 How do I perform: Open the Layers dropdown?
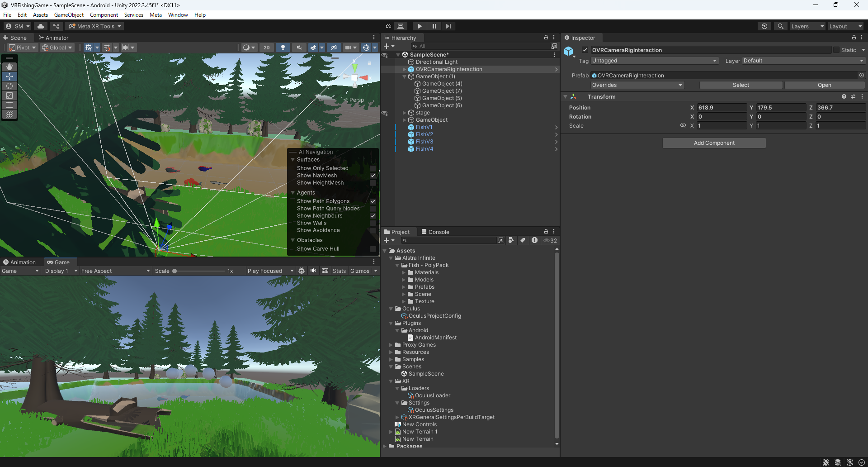(x=807, y=26)
